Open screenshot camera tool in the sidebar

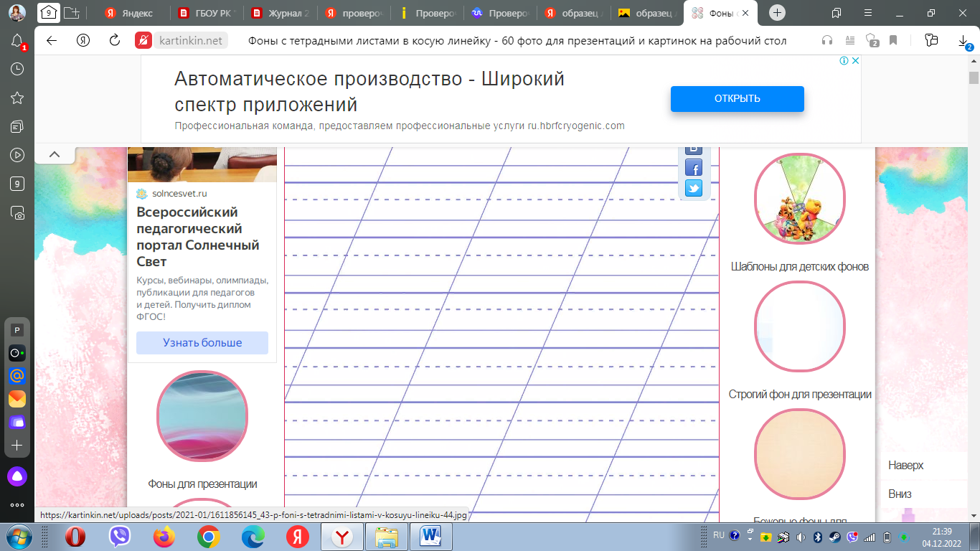click(x=17, y=212)
